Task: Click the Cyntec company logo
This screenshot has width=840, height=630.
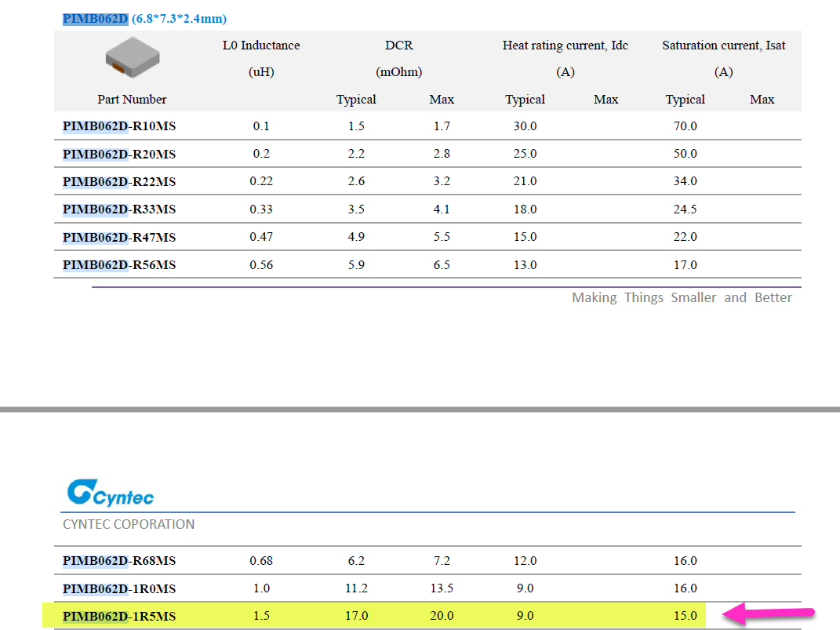Action: [111, 493]
